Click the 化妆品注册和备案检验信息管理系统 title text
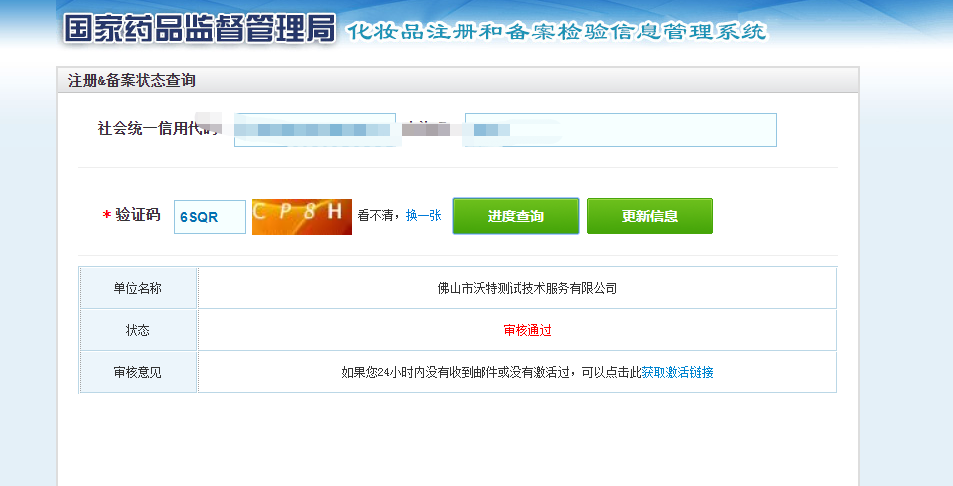 (x=556, y=31)
